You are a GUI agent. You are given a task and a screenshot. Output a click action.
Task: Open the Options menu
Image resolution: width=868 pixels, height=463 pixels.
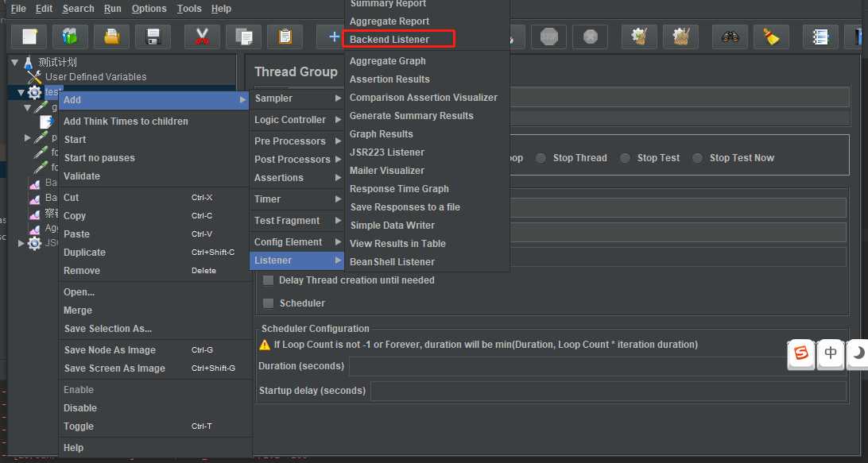tap(149, 9)
